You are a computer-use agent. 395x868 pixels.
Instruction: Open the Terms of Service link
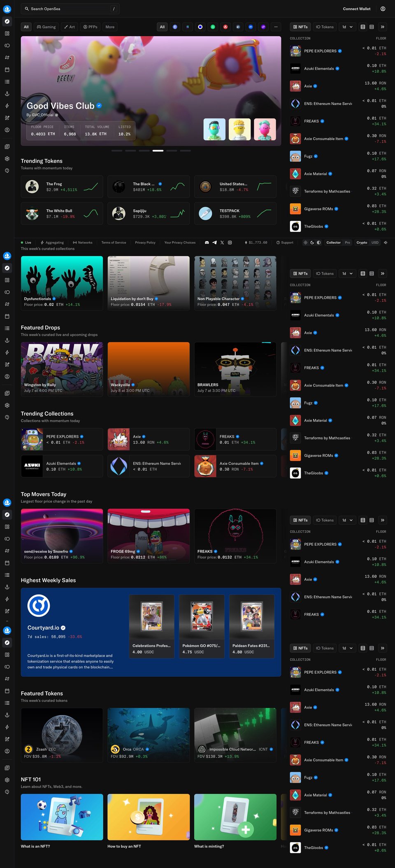114,243
